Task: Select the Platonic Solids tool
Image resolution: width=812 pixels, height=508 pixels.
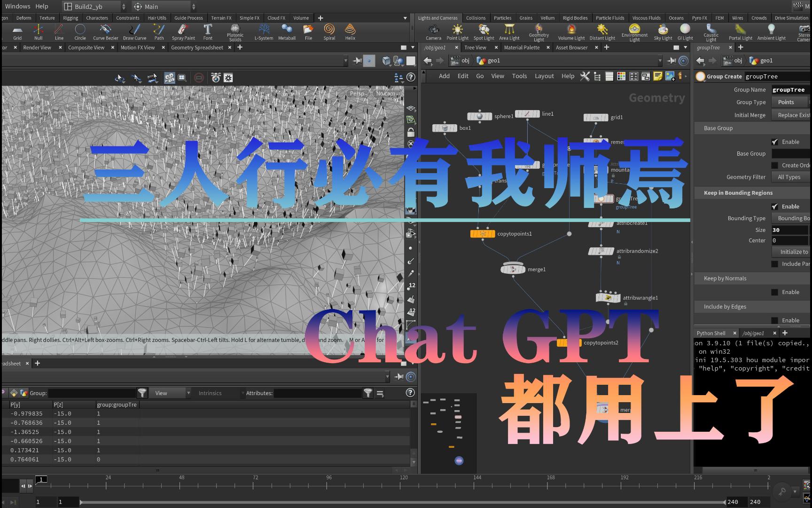Action: tap(235, 32)
